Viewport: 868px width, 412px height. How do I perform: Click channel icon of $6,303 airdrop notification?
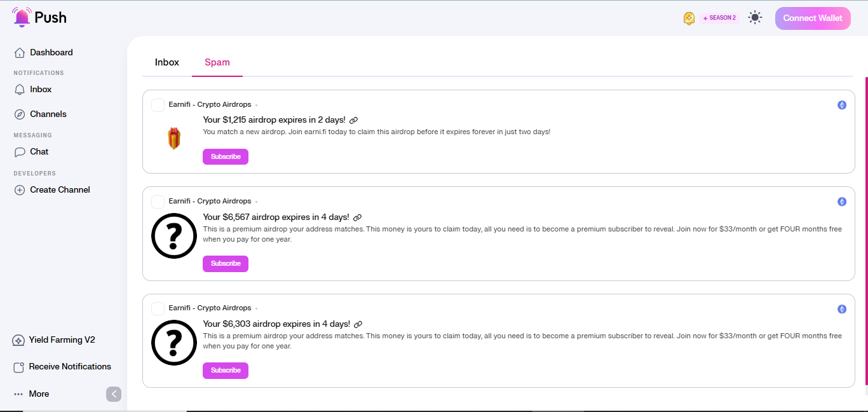pyautogui.click(x=158, y=308)
